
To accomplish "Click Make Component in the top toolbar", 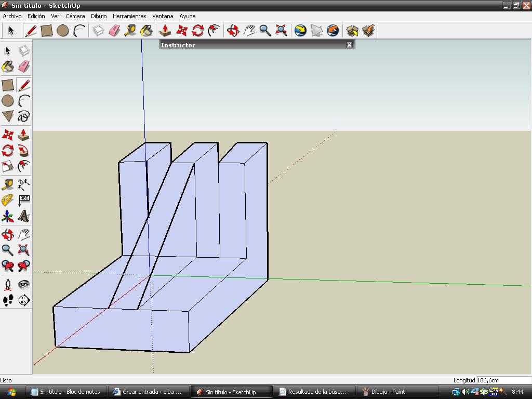I will click(x=98, y=31).
